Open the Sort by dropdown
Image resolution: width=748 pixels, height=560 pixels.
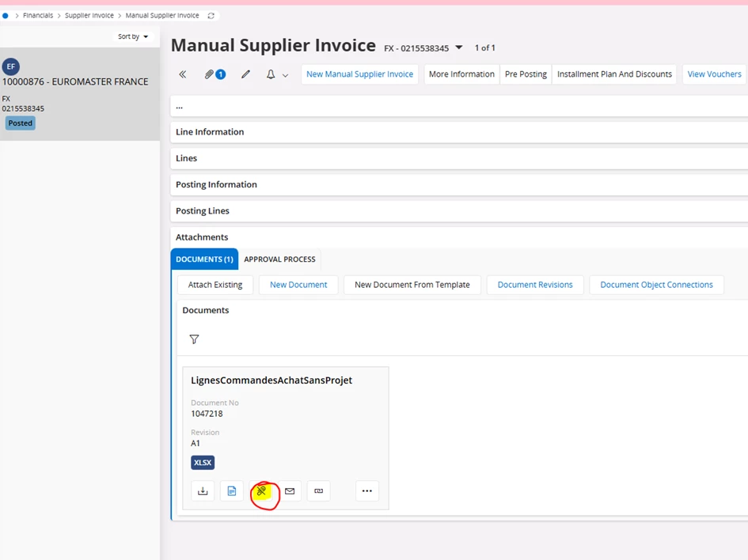(x=133, y=36)
